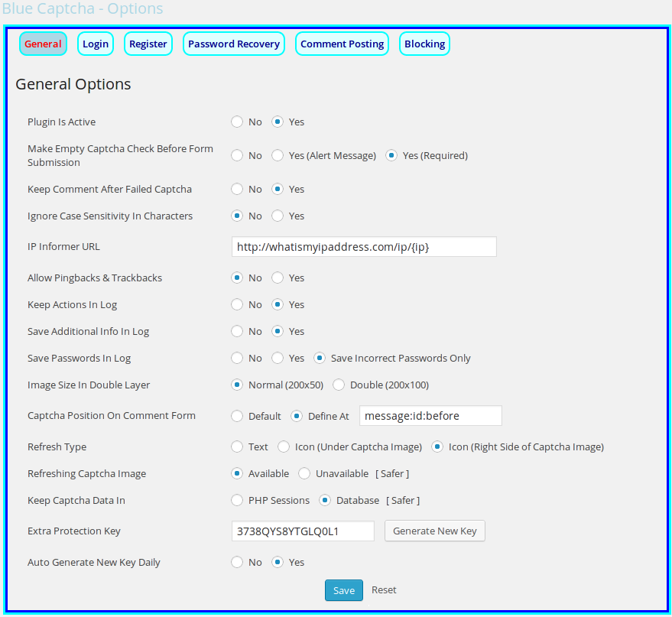Click the Extra Protection Key field
The height and width of the screenshot is (617, 672).
coord(303,531)
